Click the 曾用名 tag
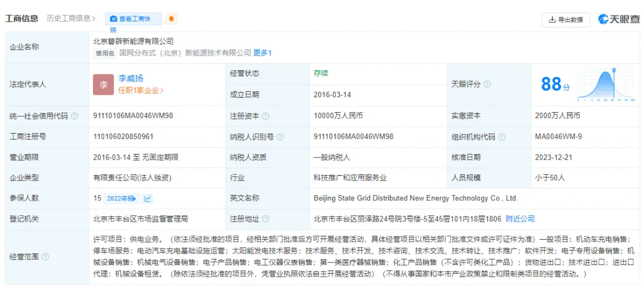Viewport: 644px width, 288px height. click(x=105, y=53)
